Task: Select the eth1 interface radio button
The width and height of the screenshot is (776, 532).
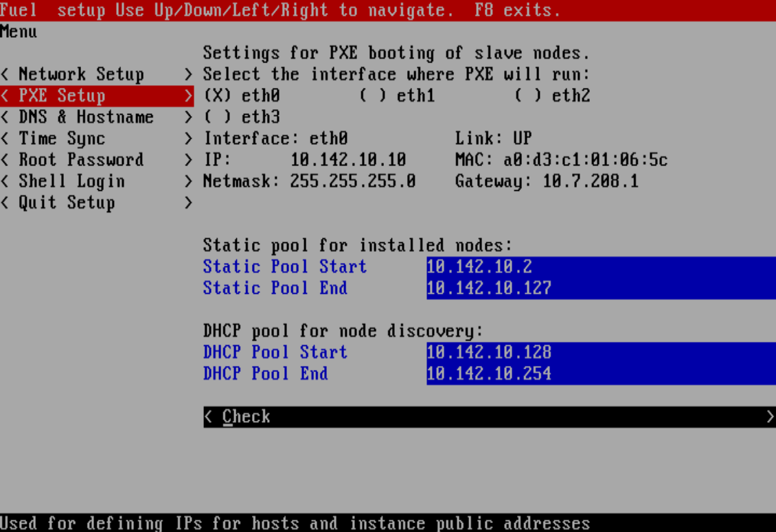Action: tap(397, 95)
